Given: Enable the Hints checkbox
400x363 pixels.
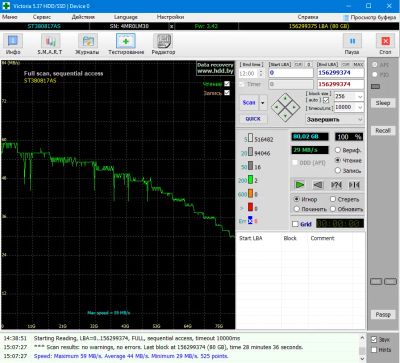Looking at the screenshot, I should click(x=374, y=350).
